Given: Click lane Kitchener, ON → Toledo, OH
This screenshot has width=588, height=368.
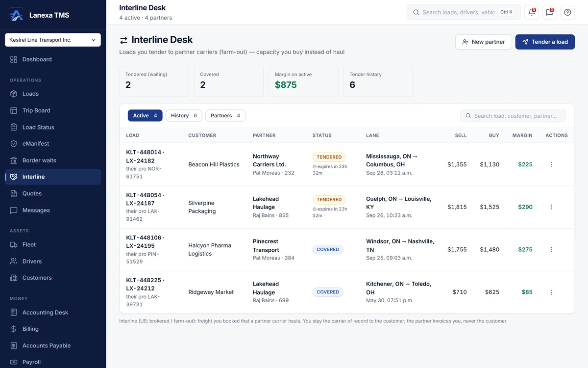Looking at the screenshot, I should coord(399,288).
